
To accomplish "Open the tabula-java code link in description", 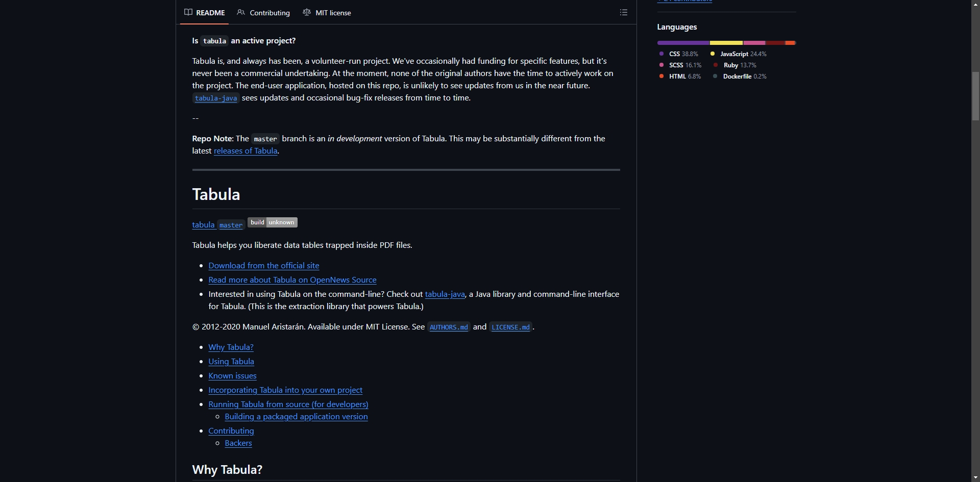I will click(x=216, y=98).
